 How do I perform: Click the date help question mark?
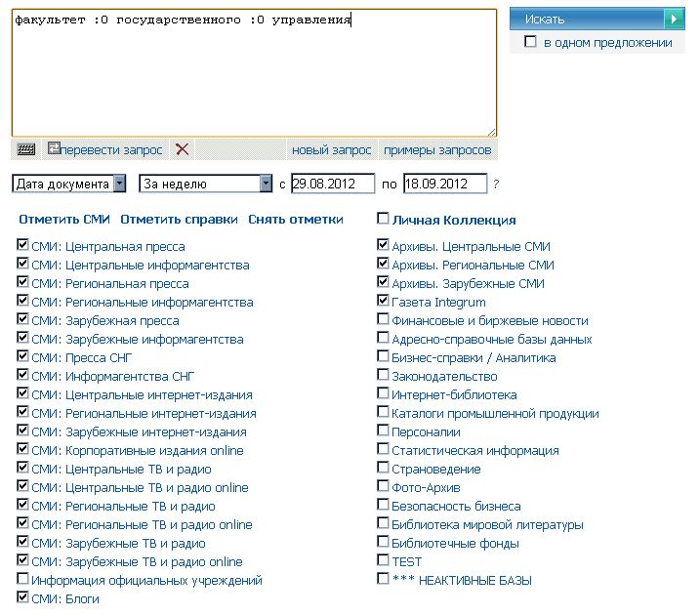pos(496,184)
